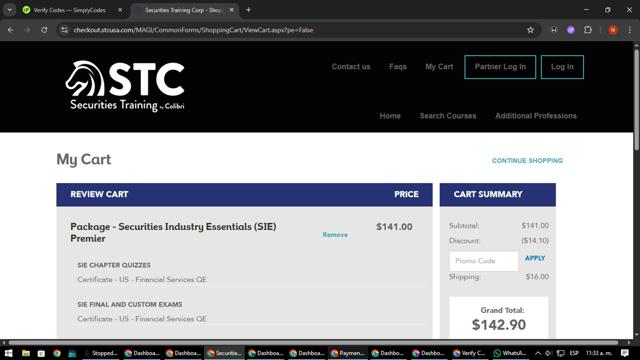The image size is (640, 360).
Task: Open the Windows Start menu
Action: (x=8, y=353)
